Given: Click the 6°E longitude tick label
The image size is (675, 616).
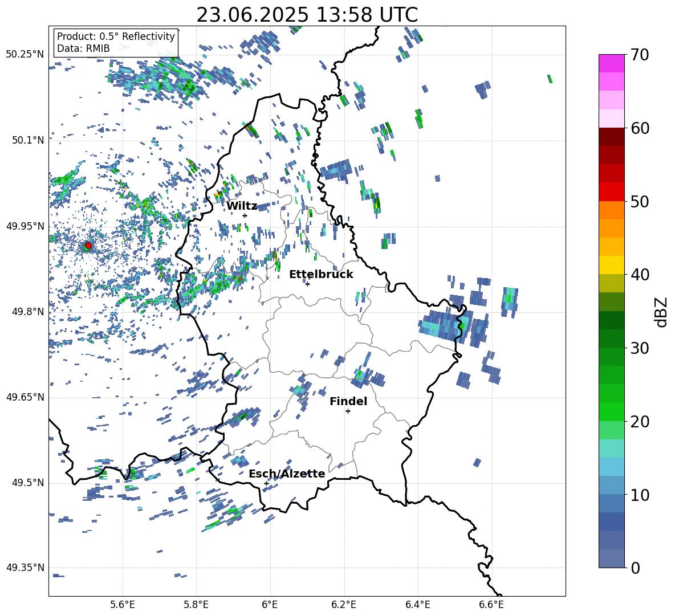Looking at the screenshot, I should (x=270, y=605).
